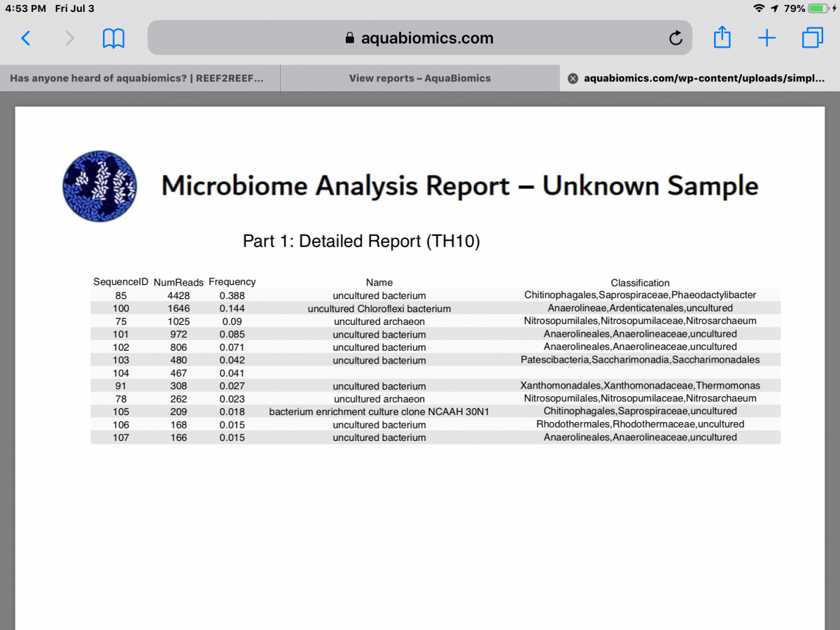Tap the Microbiome Analysis Report heading
The height and width of the screenshot is (630, 840).
tap(460, 186)
